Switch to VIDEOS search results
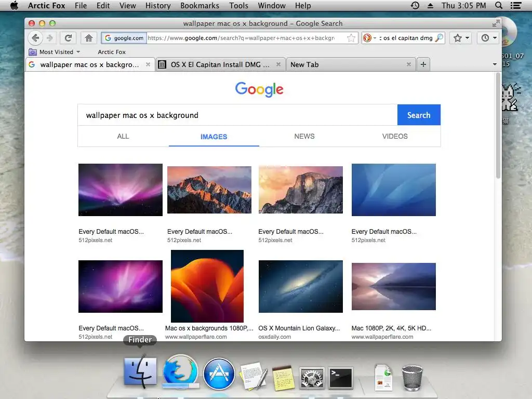532x399 pixels. (395, 137)
